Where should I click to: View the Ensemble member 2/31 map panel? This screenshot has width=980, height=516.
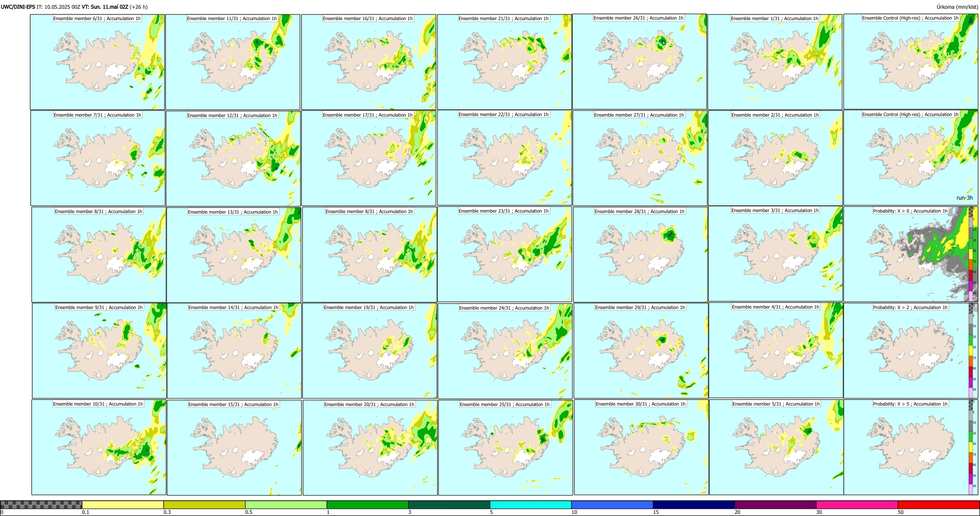pos(775,158)
